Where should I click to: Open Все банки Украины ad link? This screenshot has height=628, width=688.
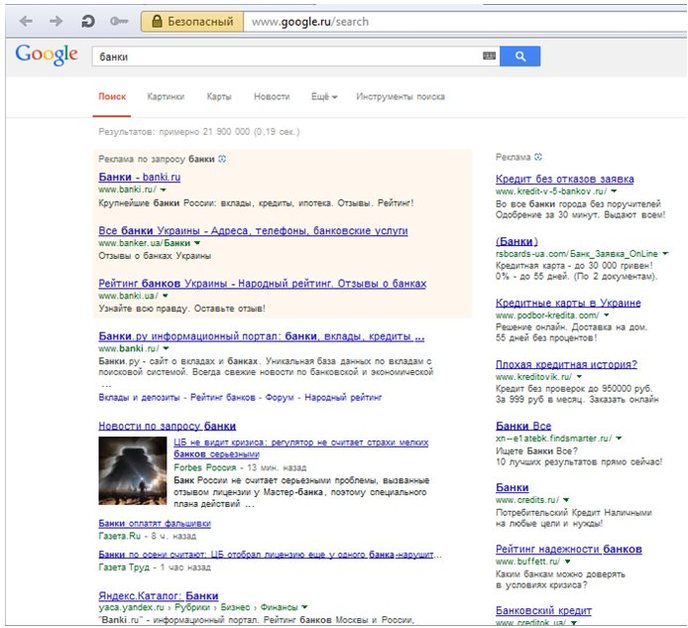(x=253, y=230)
